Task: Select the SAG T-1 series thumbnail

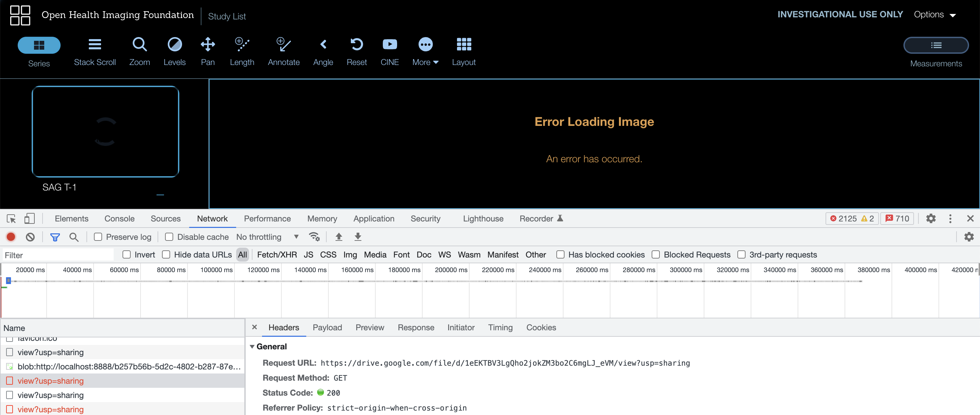Action: click(x=105, y=132)
